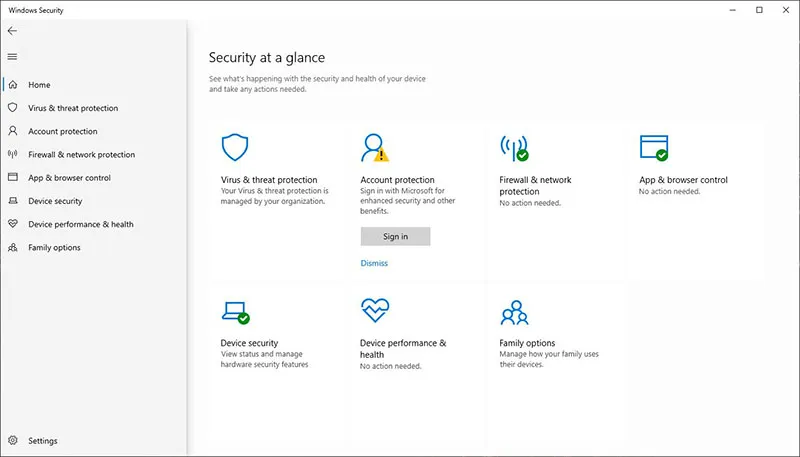The image size is (800, 457).
Task: Click the Account protection person warning icon
Action: coord(374,148)
